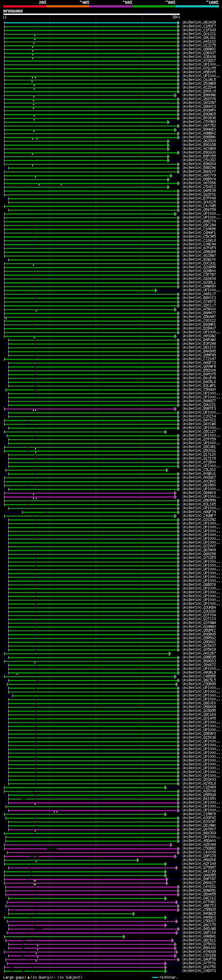Click the white query sequence bar
The image size is (222, 980).
(92, 15)
